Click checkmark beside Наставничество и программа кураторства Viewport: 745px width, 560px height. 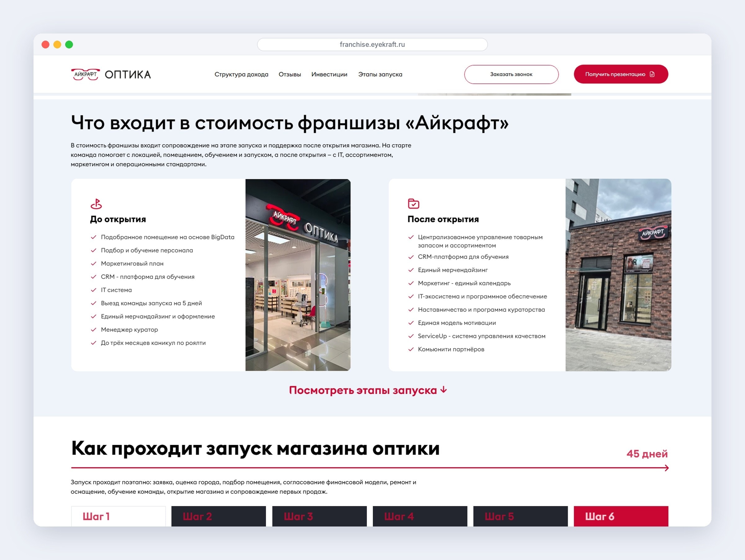pos(411,310)
